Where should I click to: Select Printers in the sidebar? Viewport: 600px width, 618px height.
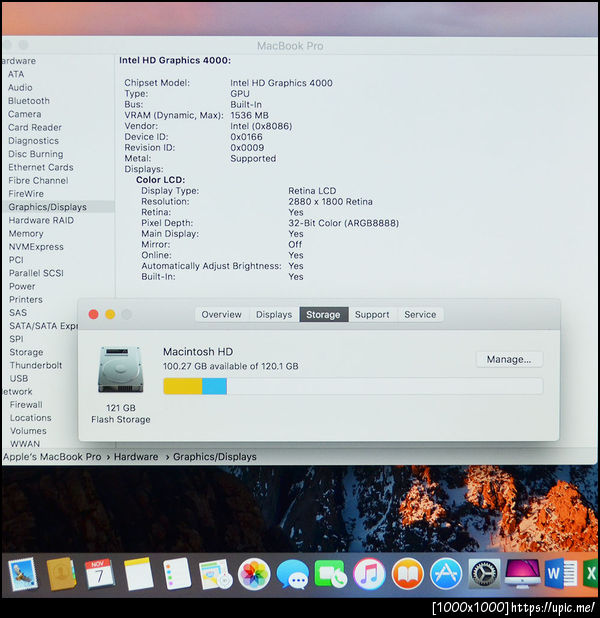(26, 300)
